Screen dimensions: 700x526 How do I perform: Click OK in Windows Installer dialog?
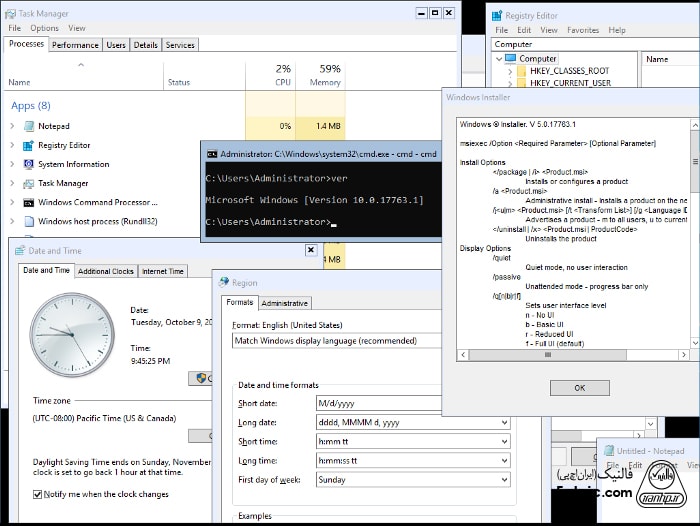click(x=579, y=387)
